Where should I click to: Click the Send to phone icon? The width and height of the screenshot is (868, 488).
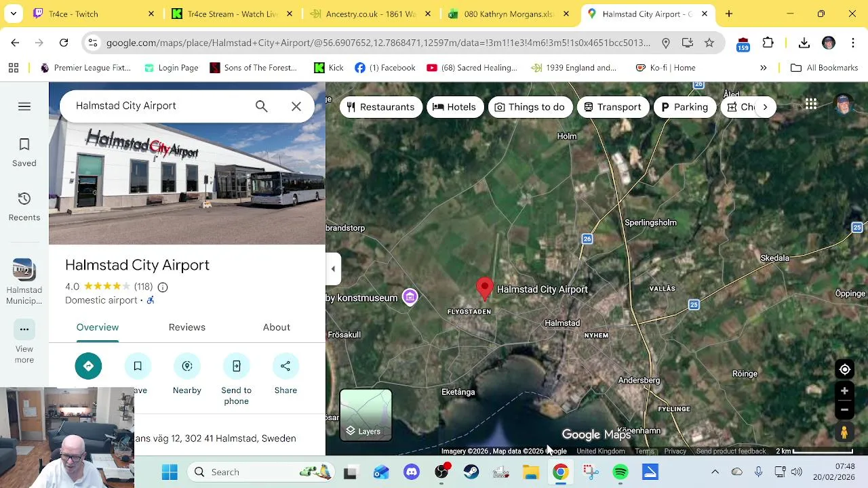coord(237,366)
